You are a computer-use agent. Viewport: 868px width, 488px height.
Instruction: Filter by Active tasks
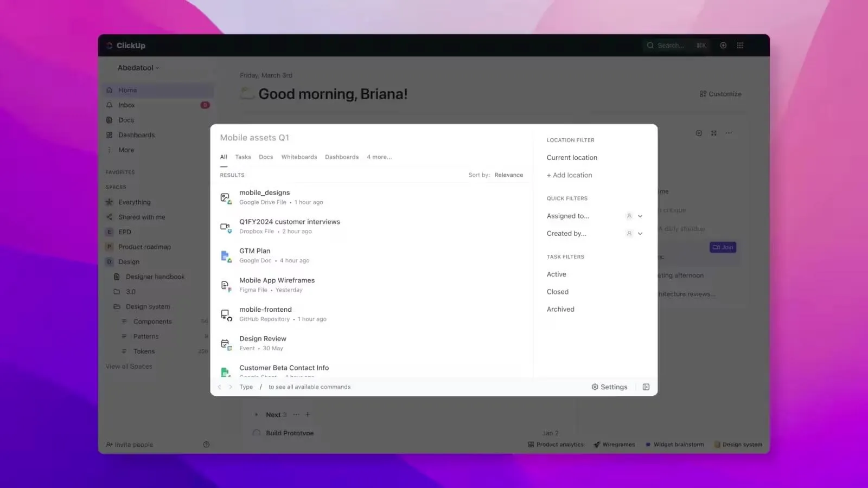[x=556, y=274]
